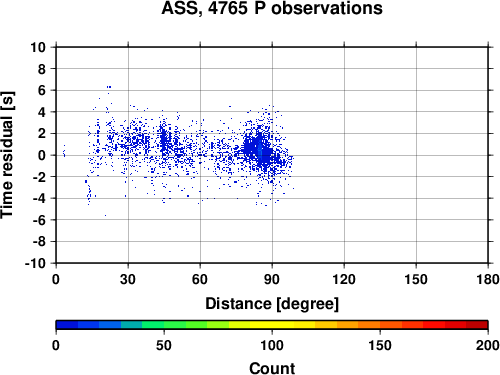Click the x-axis tick label '60'

(200, 279)
